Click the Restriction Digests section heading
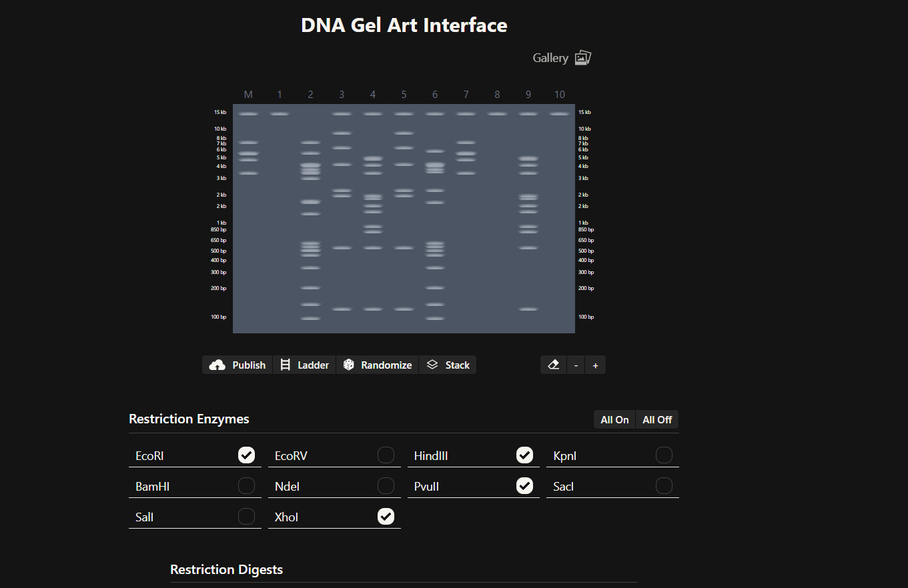The height and width of the screenshot is (588, 908). point(226,569)
